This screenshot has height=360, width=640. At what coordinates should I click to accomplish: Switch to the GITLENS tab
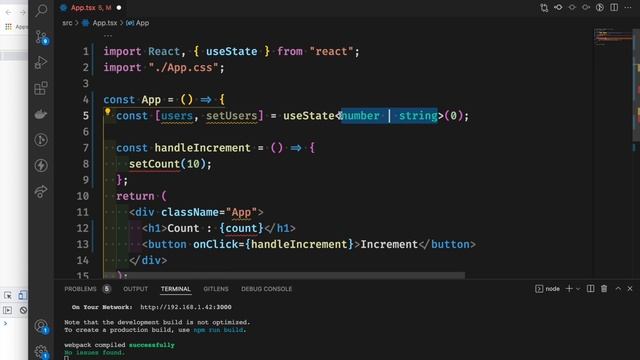tap(216, 289)
